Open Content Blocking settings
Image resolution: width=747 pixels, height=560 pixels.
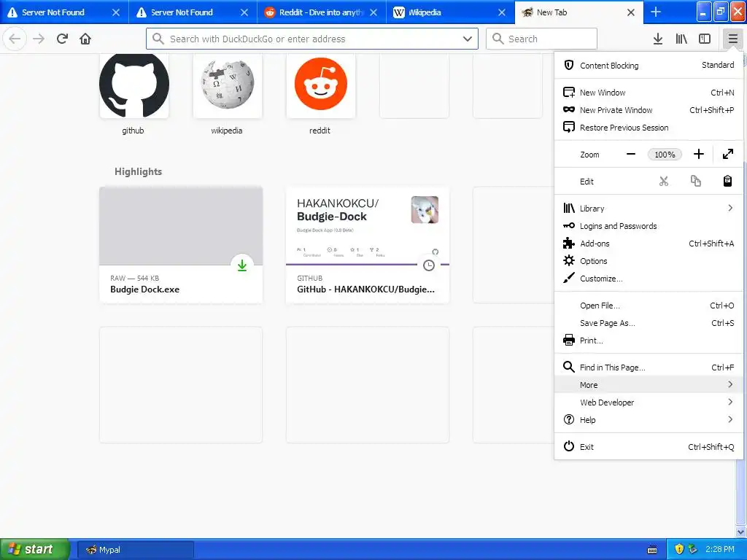tap(649, 65)
